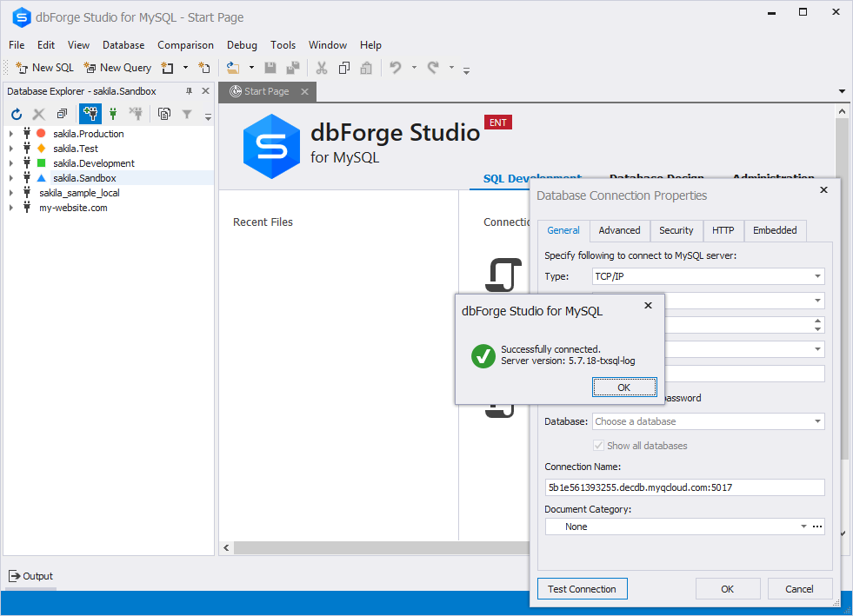The height and width of the screenshot is (616, 853).
Task: Click the Undo arrow icon in toolbar
Action: (x=396, y=68)
